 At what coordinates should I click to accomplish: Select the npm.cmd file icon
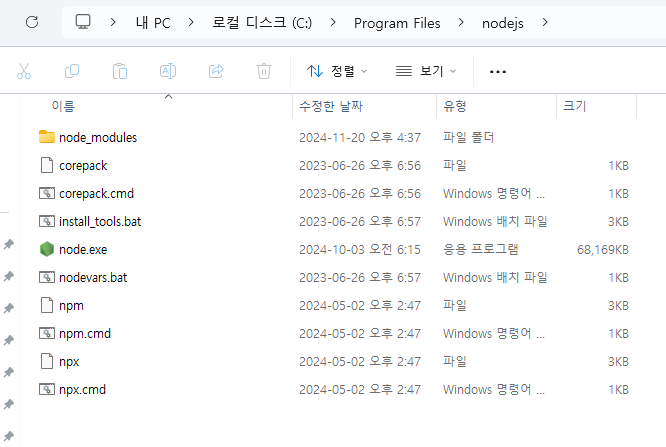tap(47, 333)
